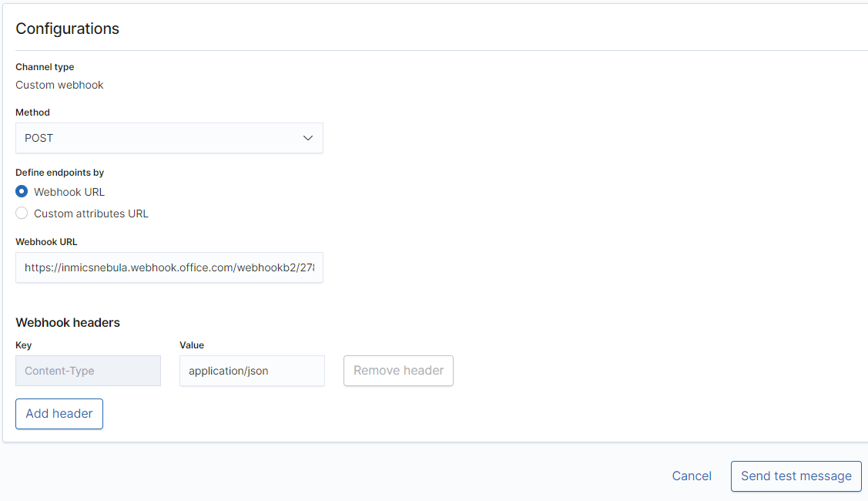Expand the POST method selector
Viewport: 868px width, 501px height.
click(x=169, y=138)
